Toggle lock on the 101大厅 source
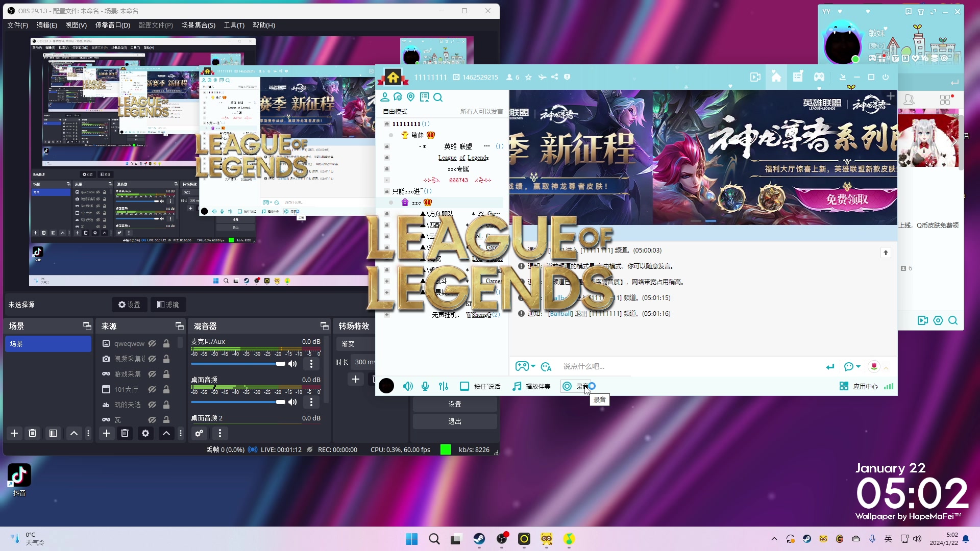 click(166, 390)
